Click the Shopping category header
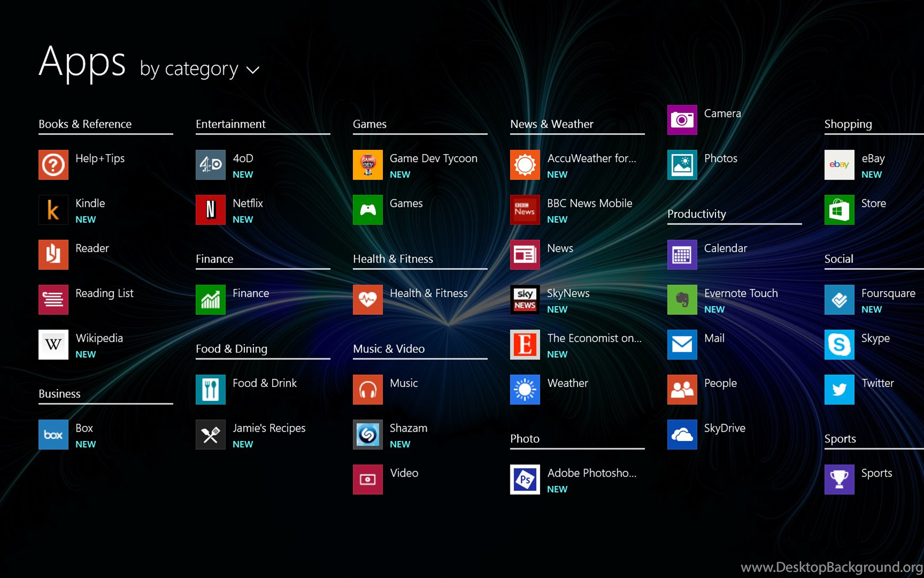The image size is (924, 578). [x=848, y=124]
